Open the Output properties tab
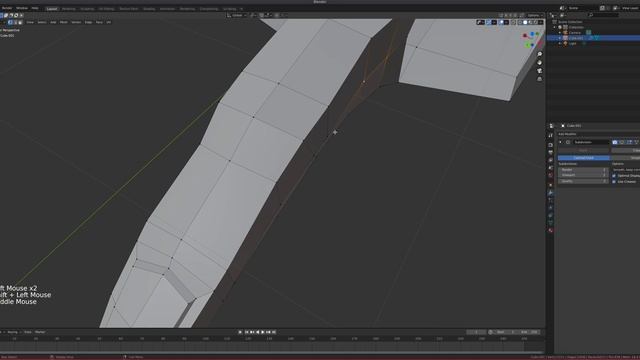The height and width of the screenshot is (360, 640). (550, 152)
